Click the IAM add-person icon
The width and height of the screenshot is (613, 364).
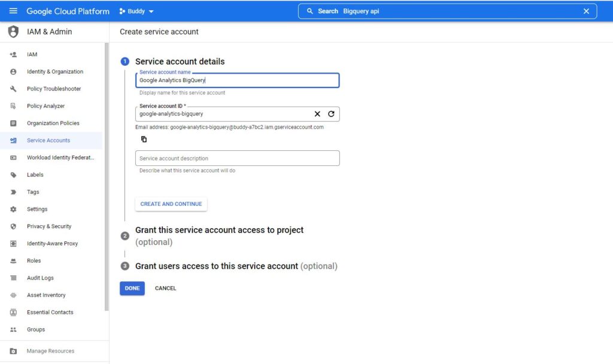[x=13, y=54]
